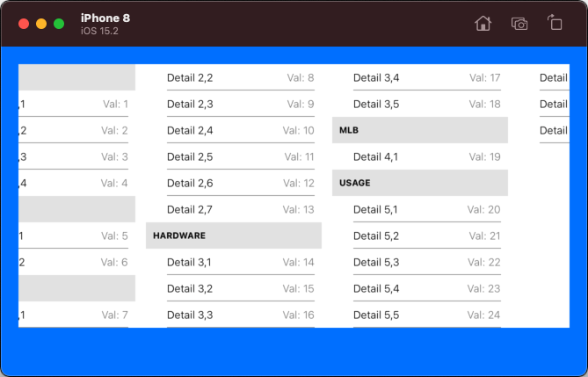
Task: Click the Val: 14 value
Action: pyautogui.click(x=299, y=262)
